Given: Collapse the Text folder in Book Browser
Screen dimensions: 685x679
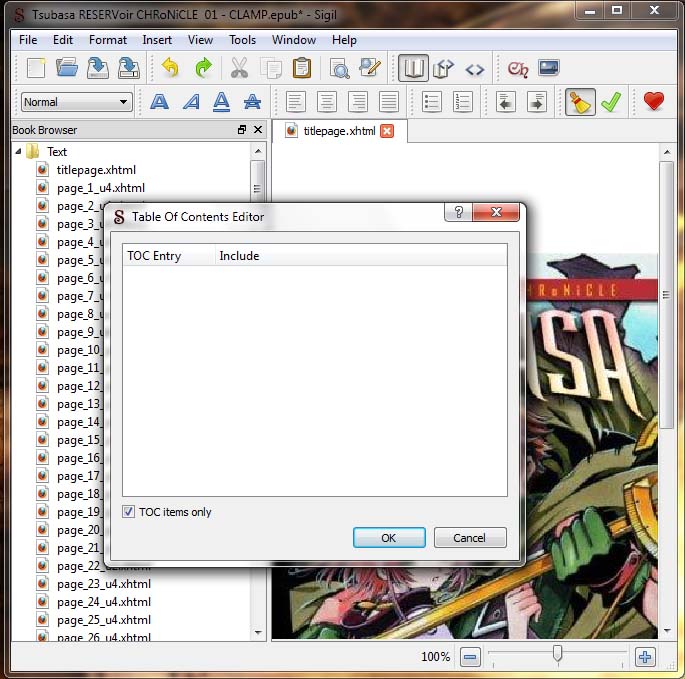Looking at the screenshot, I should coord(18,152).
